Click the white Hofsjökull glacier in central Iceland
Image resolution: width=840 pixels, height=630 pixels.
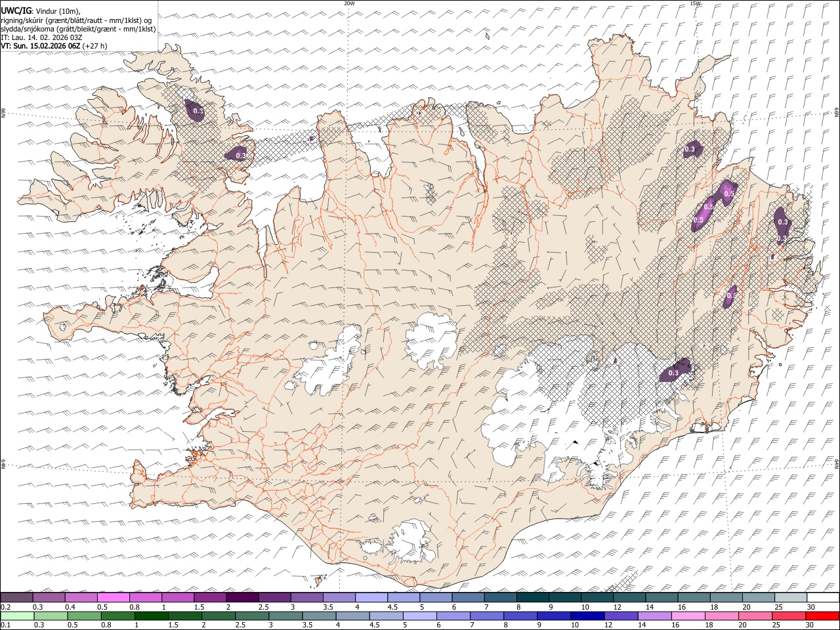point(431,341)
